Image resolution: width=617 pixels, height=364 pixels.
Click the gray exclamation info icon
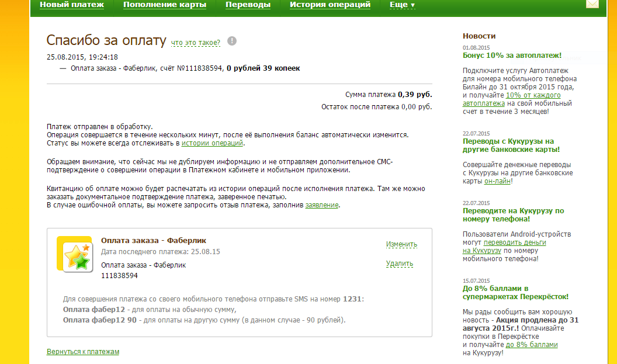click(232, 41)
